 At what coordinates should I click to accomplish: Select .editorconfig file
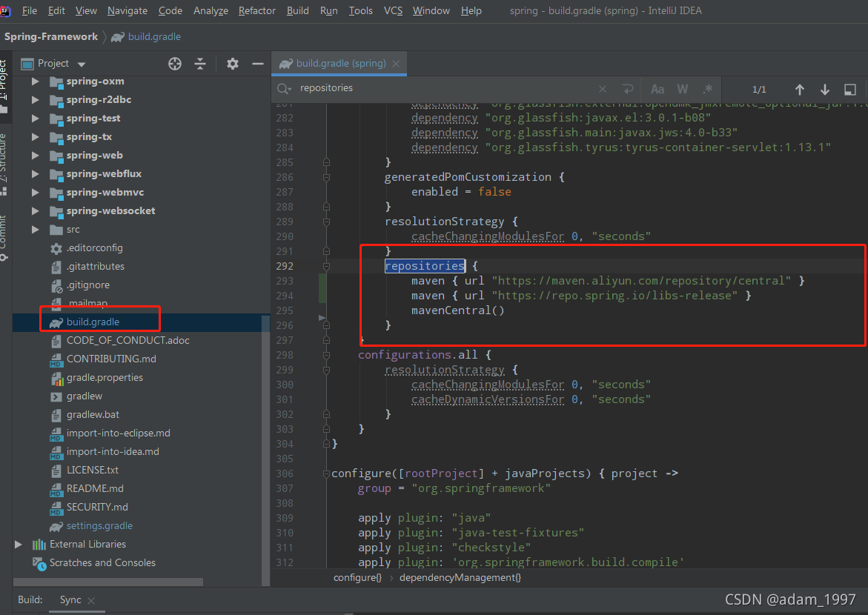point(94,248)
